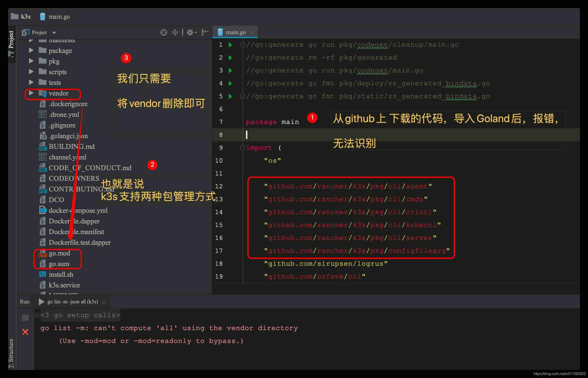The width and height of the screenshot is (588, 378).
Task: Click the '-mod=mod or -mod=readonly' hint line
Action: tap(151, 341)
